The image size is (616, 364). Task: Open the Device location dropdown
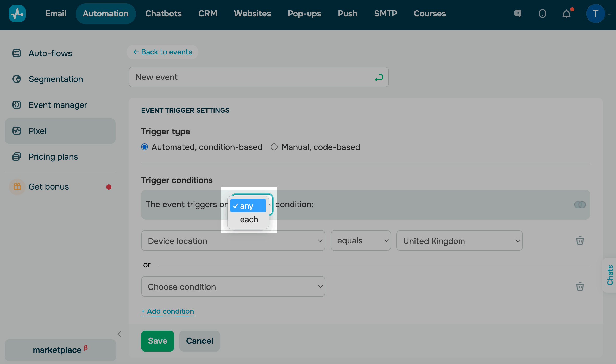click(233, 241)
